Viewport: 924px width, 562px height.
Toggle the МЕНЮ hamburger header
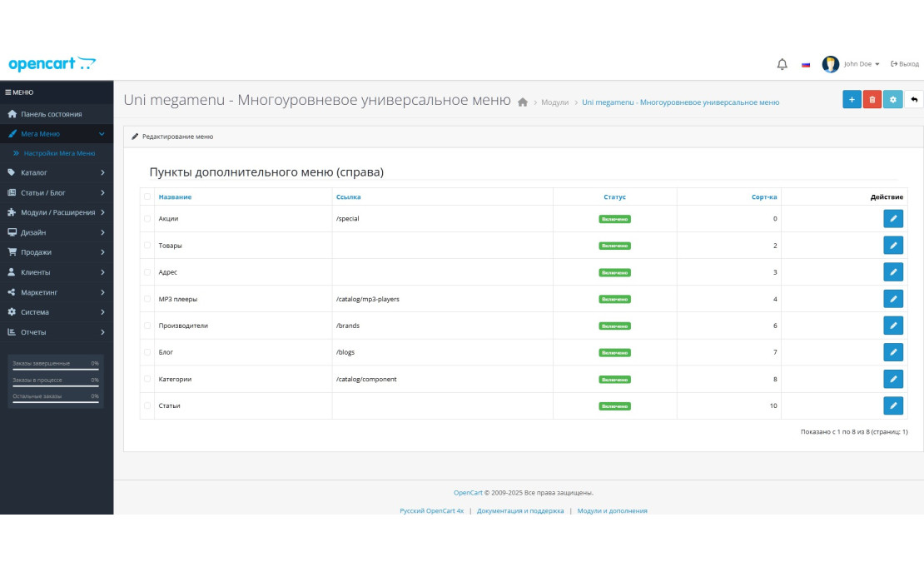click(19, 92)
